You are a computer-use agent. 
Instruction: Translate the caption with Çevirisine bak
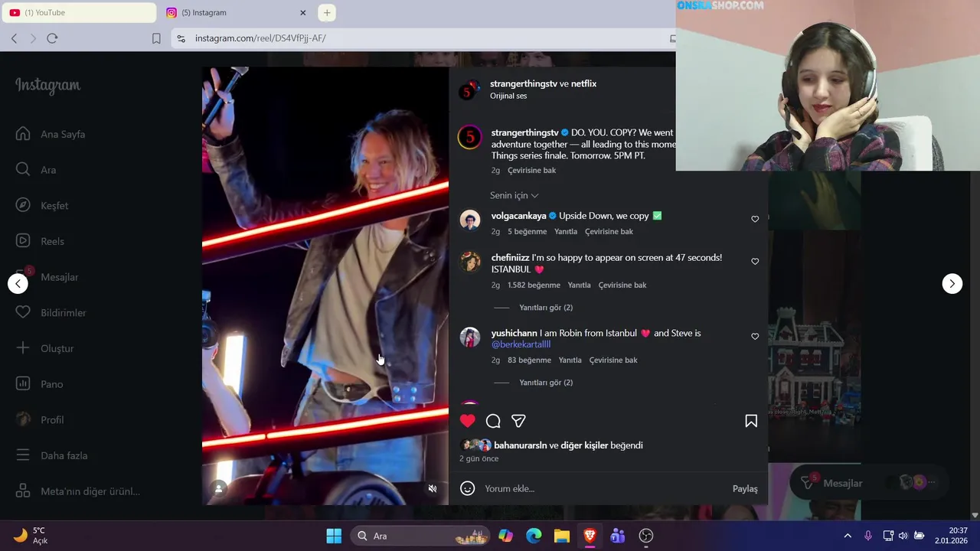point(531,171)
